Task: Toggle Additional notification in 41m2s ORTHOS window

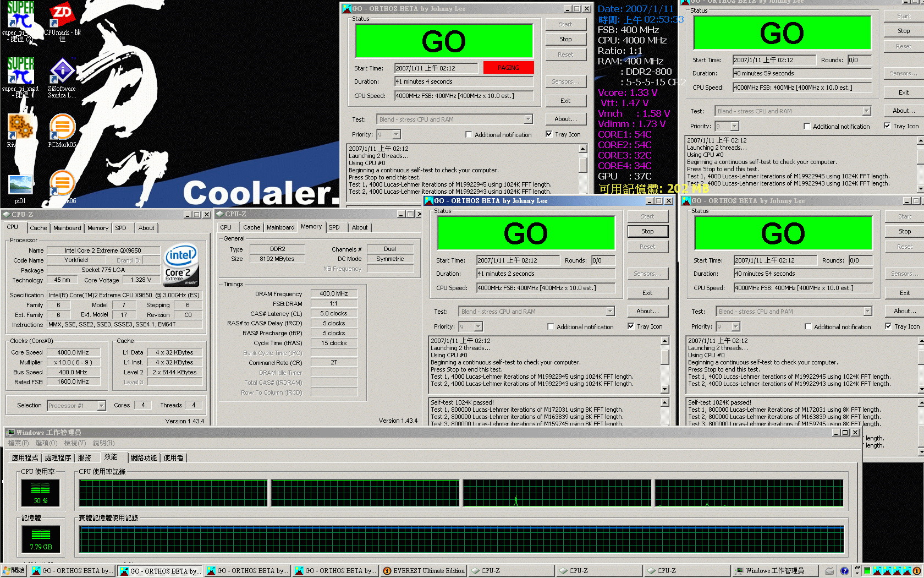Action: (x=551, y=326)
